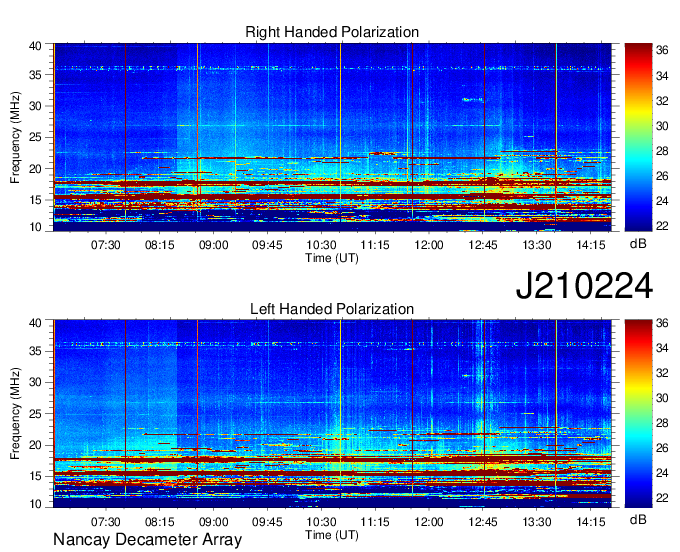The height and width of the screenshot is (552, 680).
Task: Select 12:45 time tick on Left Handed plot
Action: (x=483, y=522)
